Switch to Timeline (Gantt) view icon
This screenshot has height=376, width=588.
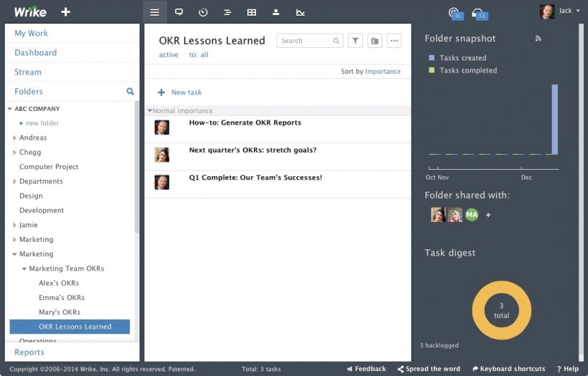(227, 12)
